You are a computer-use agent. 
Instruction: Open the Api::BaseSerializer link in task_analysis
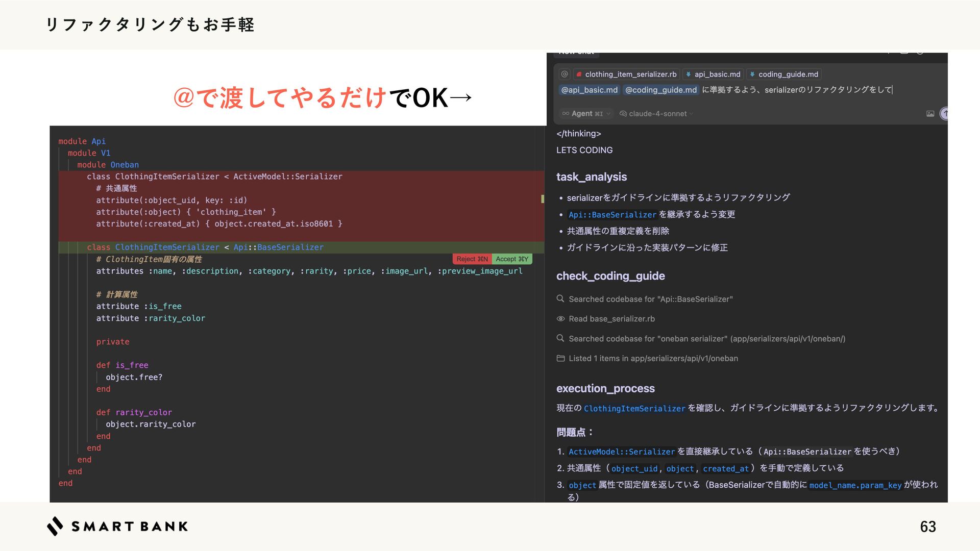coord(612,215)
